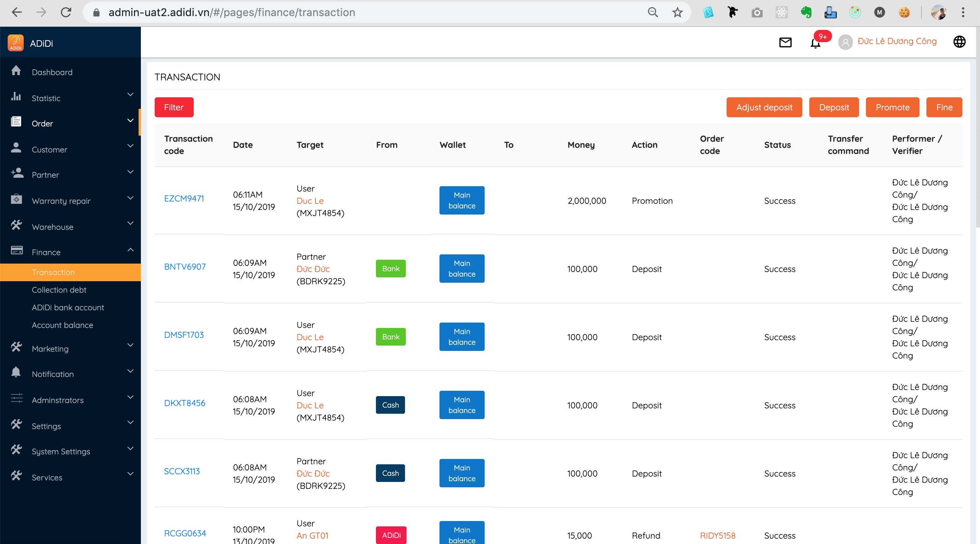Open the Evernote extension icon in the browser toolbar

click(x=806, y=13)
